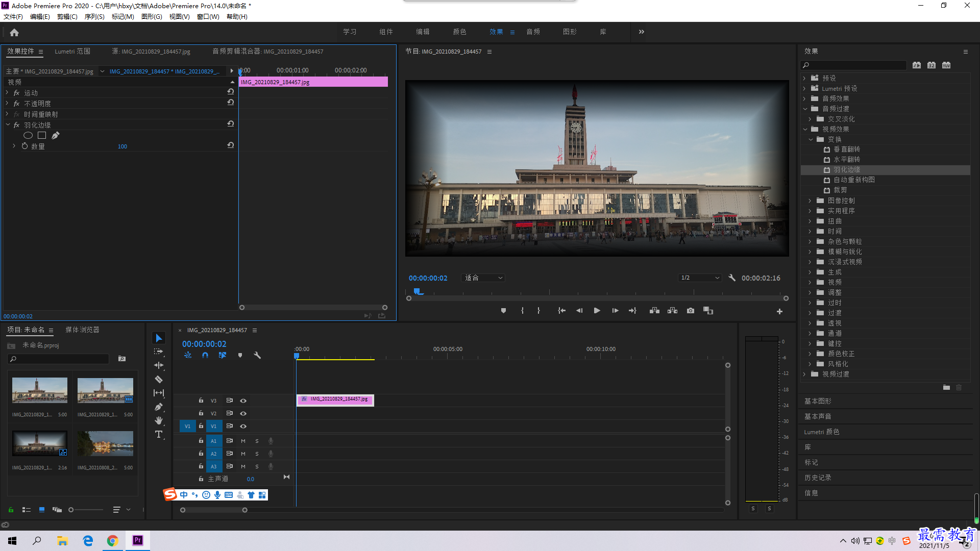
Task: Go to In point
Action: click(561, 311)
